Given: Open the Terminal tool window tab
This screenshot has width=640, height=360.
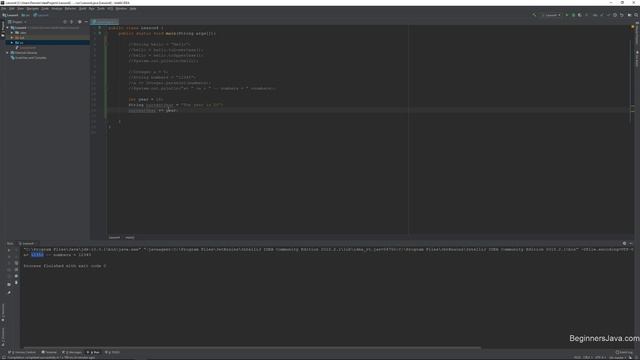Looking at the screenshot, I should (x=49, y=352).
